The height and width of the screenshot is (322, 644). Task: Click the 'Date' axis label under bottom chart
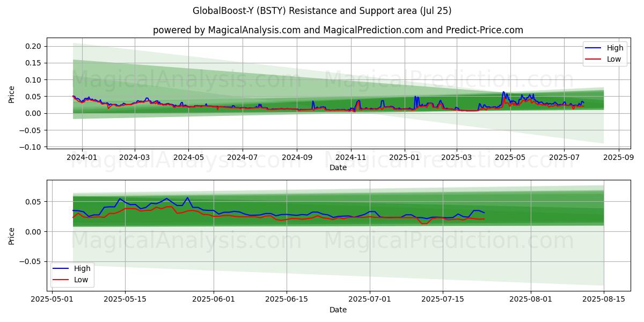point(338,310)
